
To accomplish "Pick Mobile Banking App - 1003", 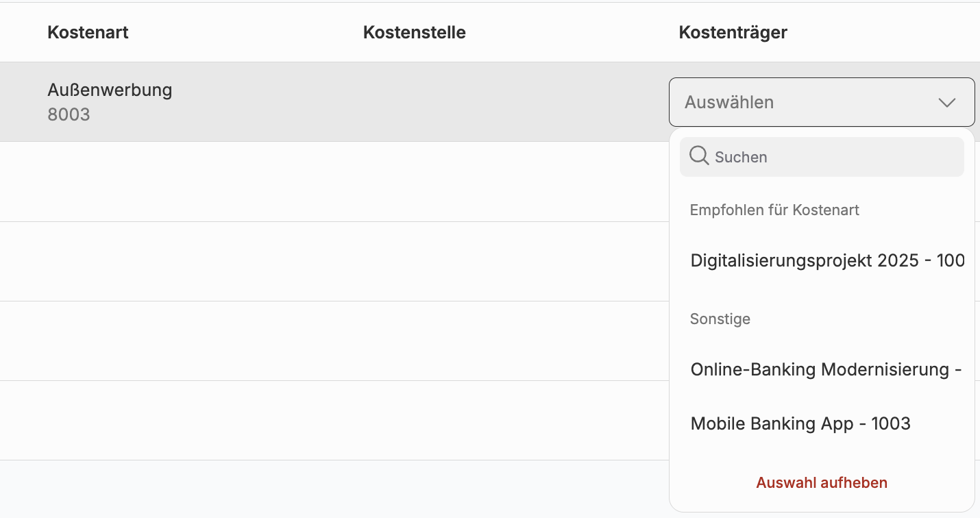I will 800,424.
